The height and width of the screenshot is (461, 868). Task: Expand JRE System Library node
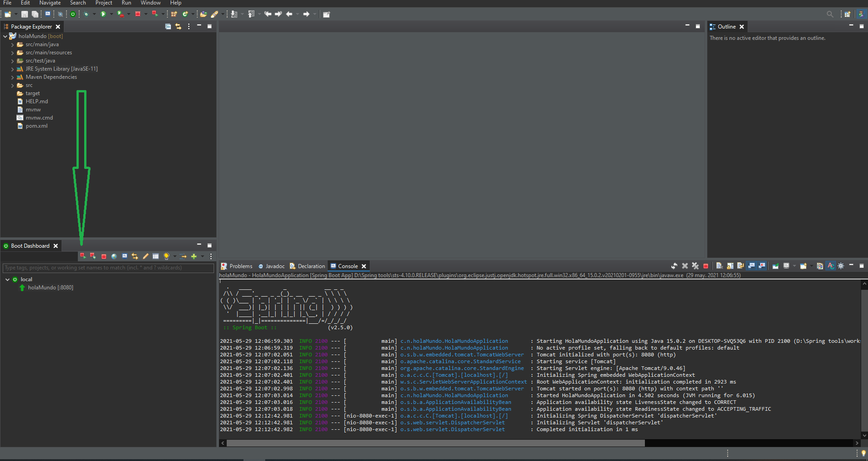pos(12,69)
